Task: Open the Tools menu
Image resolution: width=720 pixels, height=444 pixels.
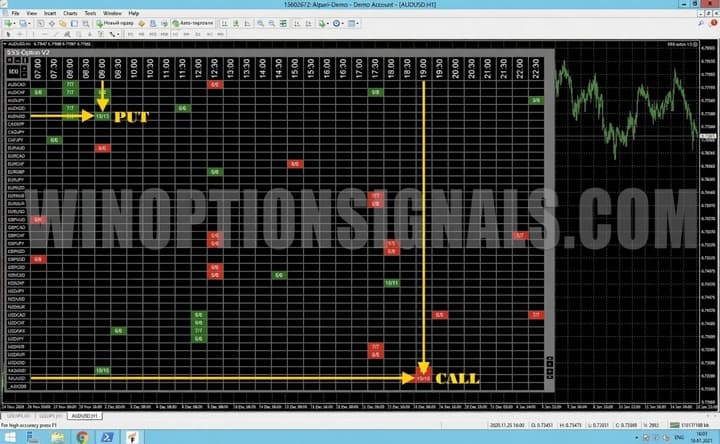Action: click(x=90, y=13)
